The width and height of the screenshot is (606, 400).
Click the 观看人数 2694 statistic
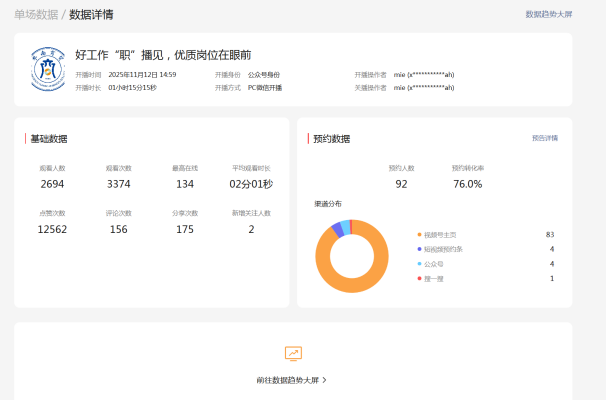[53, 184]
